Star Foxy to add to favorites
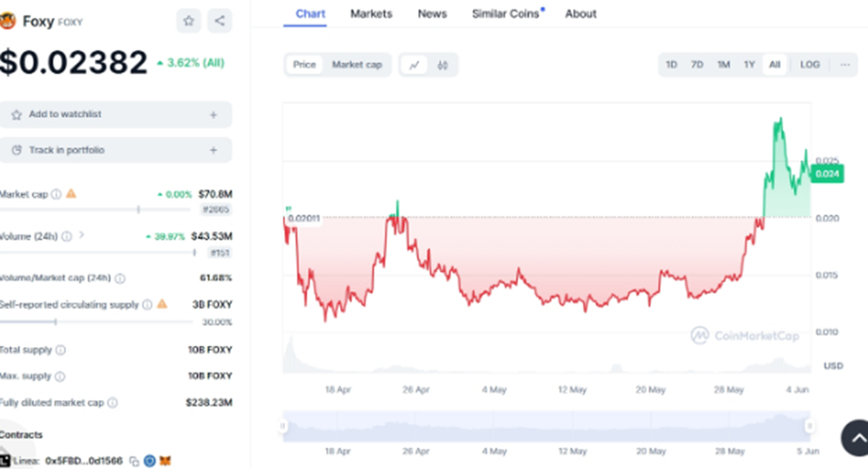This screenshot has height=469, width=868. click(188, 21)
